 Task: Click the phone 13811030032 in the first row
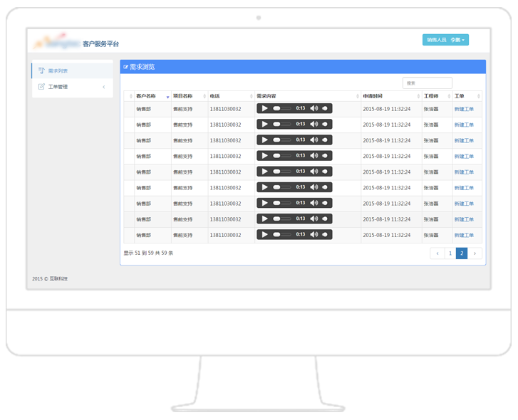226,109
